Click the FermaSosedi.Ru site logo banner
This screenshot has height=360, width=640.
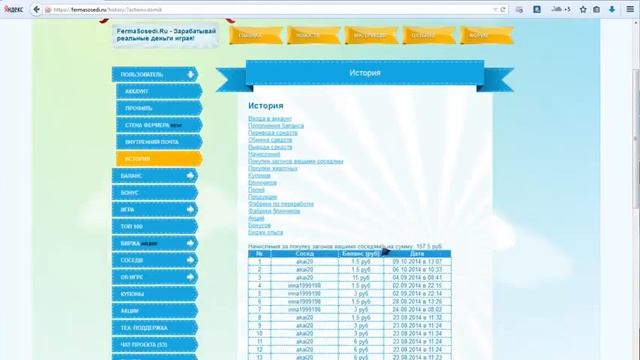click(166, 35)
